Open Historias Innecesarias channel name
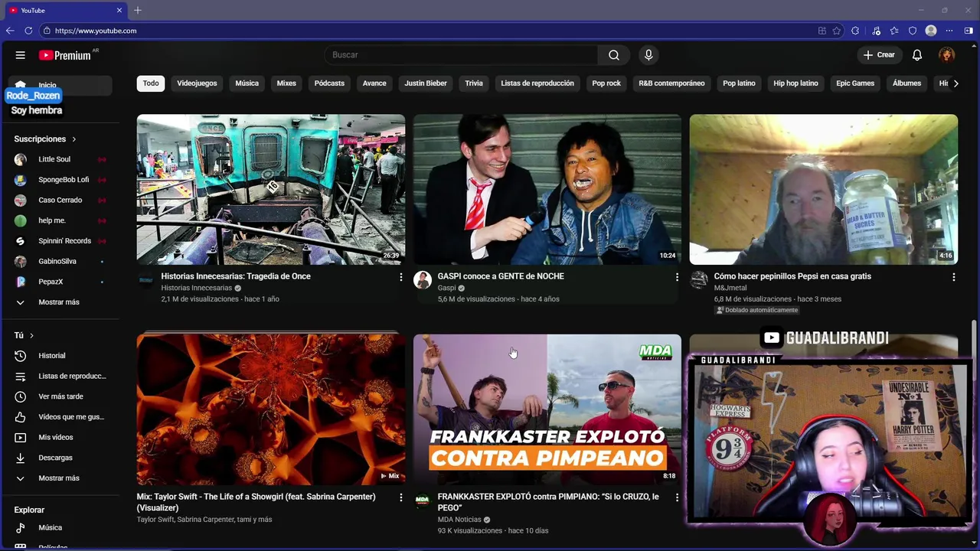Screen dimensions: 980x551 (x=196, y=289)
